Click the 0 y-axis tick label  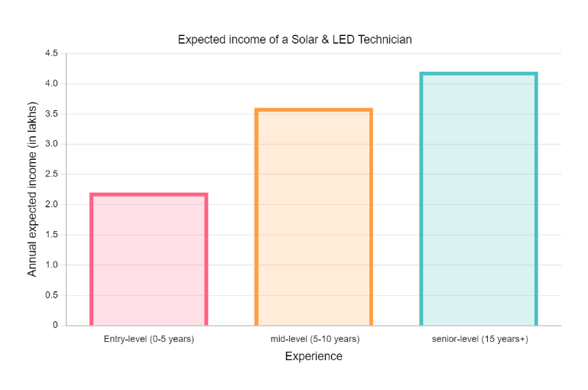[55, 325]
